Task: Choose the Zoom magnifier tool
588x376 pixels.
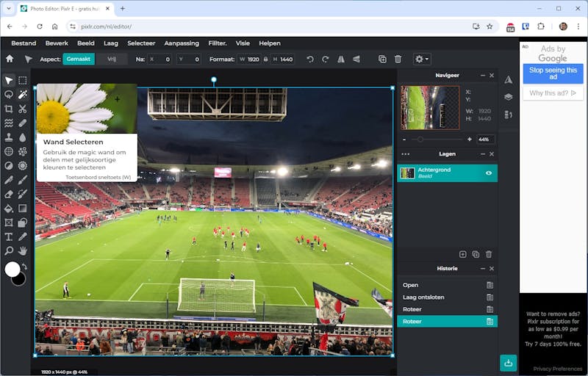Action: coord(9,250)
